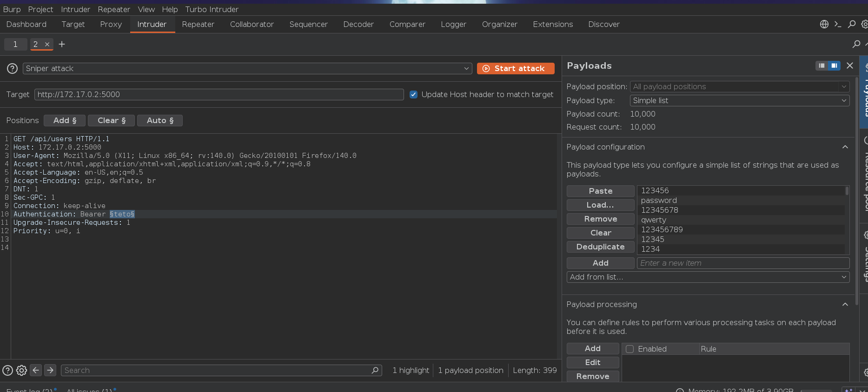Screen dimensions: 868x392
Task: Close the Payloads side panel
Action: click(850, 65)
